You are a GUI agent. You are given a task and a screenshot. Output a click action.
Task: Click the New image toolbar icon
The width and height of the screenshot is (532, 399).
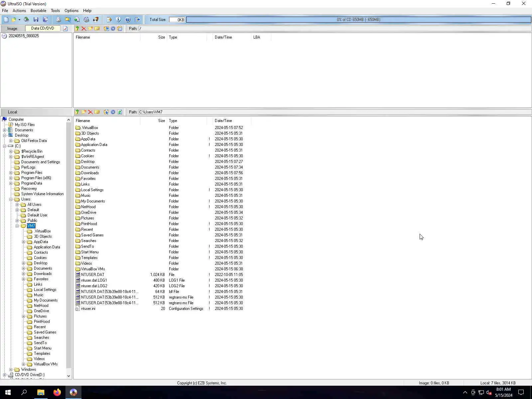[6, 20]
